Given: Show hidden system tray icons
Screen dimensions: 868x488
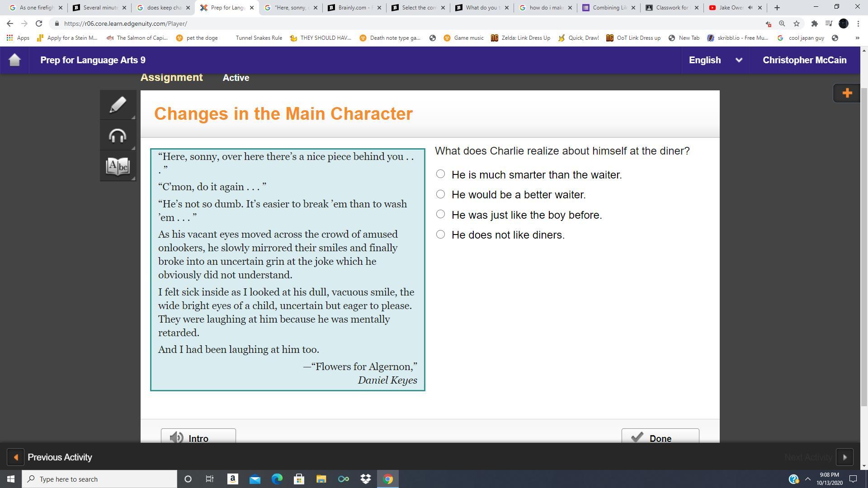Looking at the screenshot, I should point(808,479).
